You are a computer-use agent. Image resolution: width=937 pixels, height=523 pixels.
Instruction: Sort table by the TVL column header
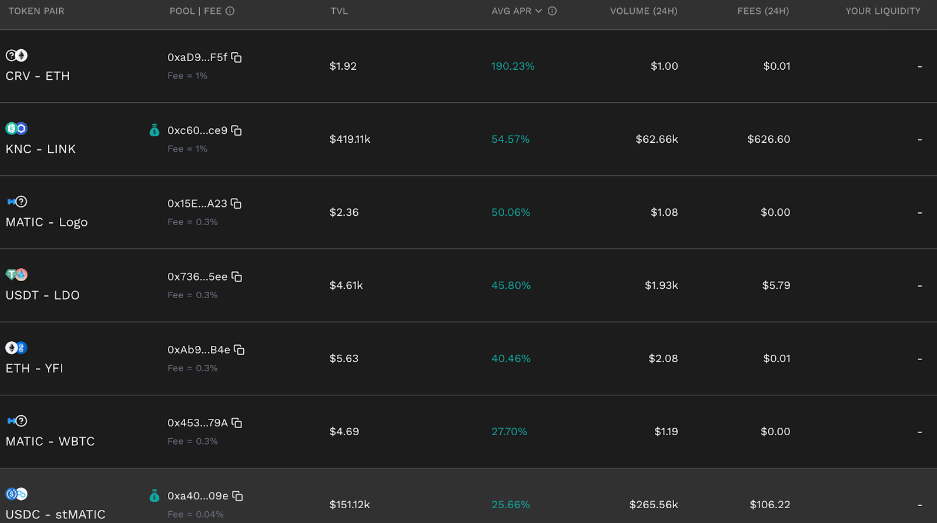[x=339, y=11]
